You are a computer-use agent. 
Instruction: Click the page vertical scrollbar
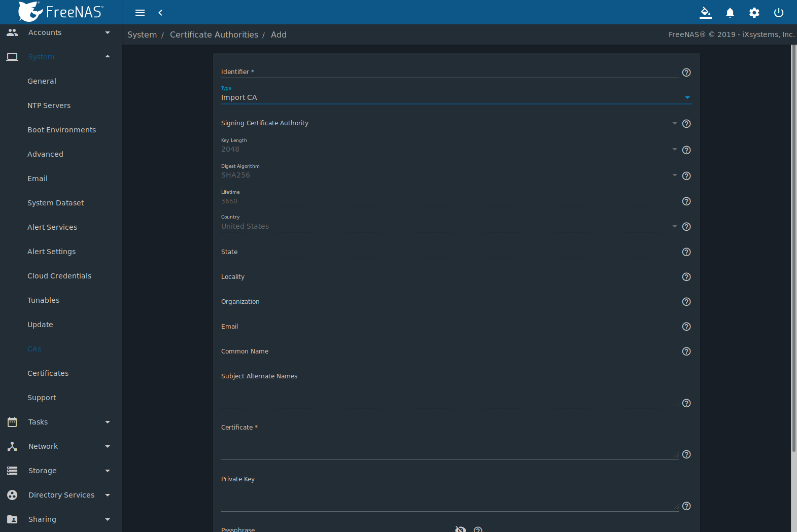tap(794, 249)
